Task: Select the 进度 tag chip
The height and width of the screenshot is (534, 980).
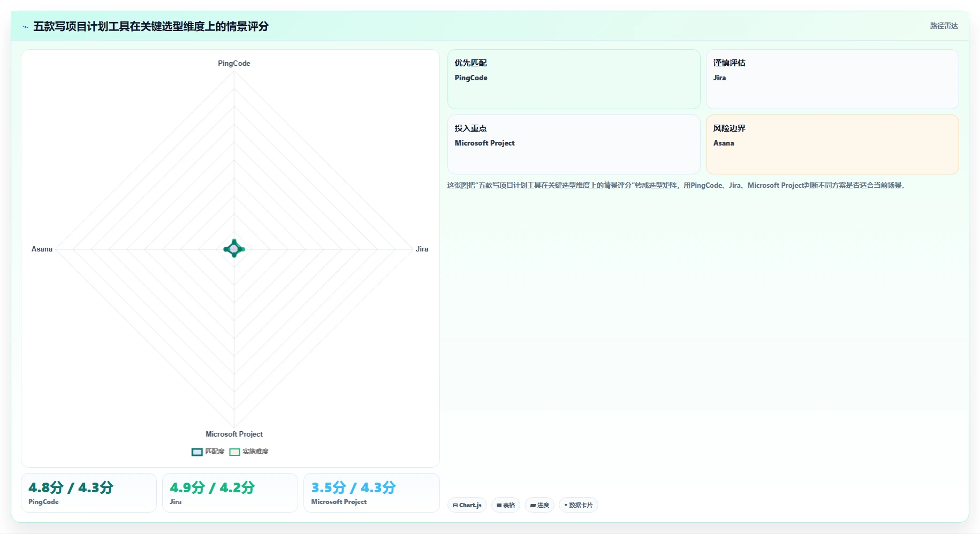Action: [x=540, y=505]
